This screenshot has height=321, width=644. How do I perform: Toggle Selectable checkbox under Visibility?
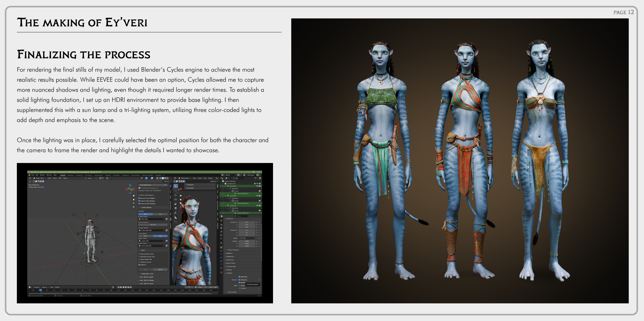tap(239, 277)
